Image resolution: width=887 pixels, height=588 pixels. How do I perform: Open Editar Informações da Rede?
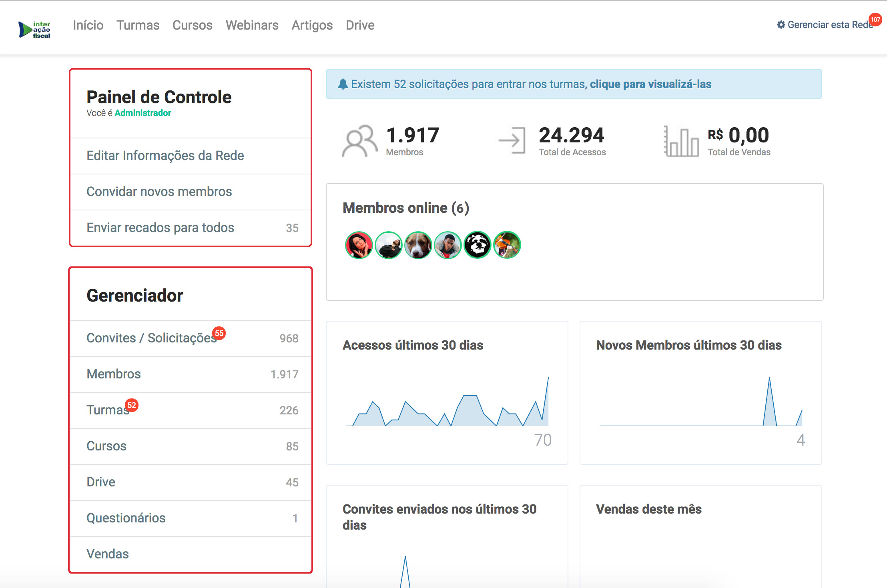click(x=165, y=156)
